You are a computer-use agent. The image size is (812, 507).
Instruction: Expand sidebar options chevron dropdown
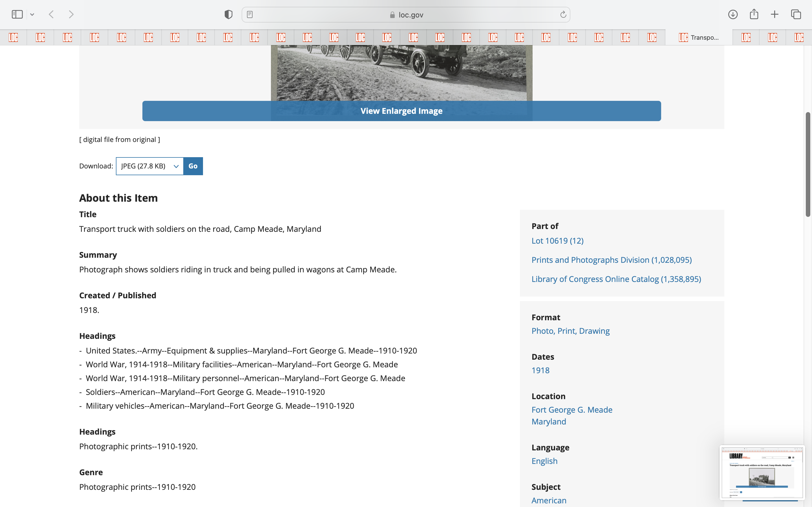pyautogui.click(x=32, y=14)
